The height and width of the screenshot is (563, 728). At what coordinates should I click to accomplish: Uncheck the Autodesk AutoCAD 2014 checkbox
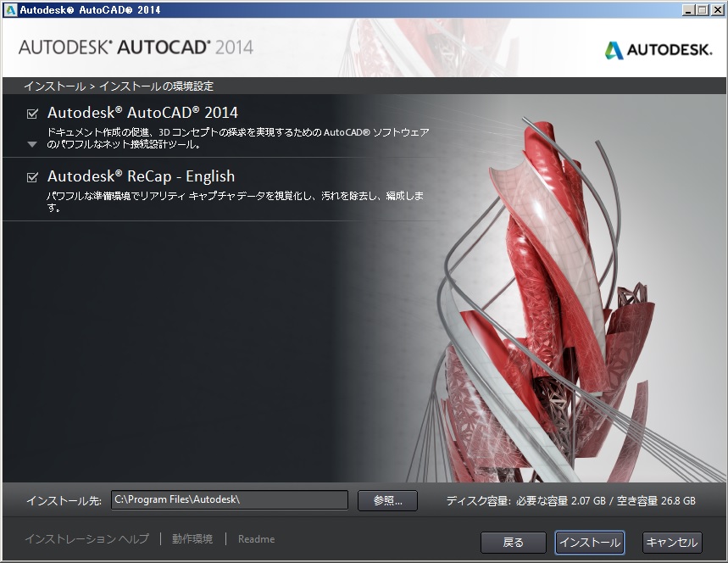pyautogui.click(x=32, y=114)
